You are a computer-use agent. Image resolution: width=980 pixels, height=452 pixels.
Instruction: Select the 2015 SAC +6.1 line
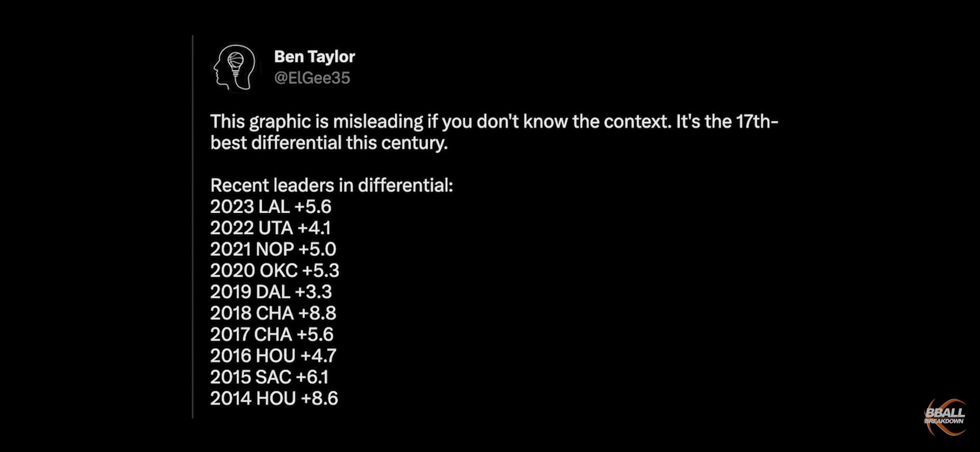coord(269,377)
